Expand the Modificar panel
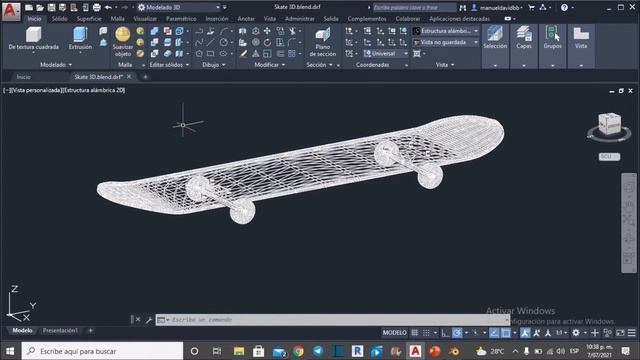Screen dimensions: 640x360 coord(269,65)
